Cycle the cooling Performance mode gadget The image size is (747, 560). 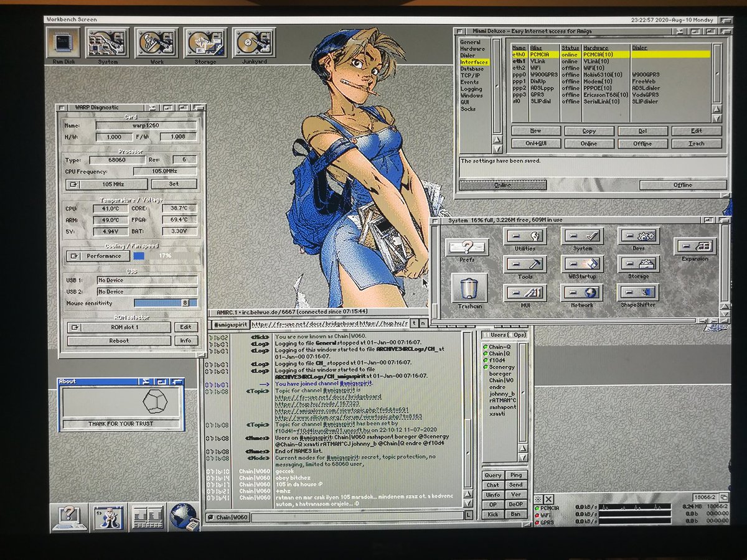point(98,256)
